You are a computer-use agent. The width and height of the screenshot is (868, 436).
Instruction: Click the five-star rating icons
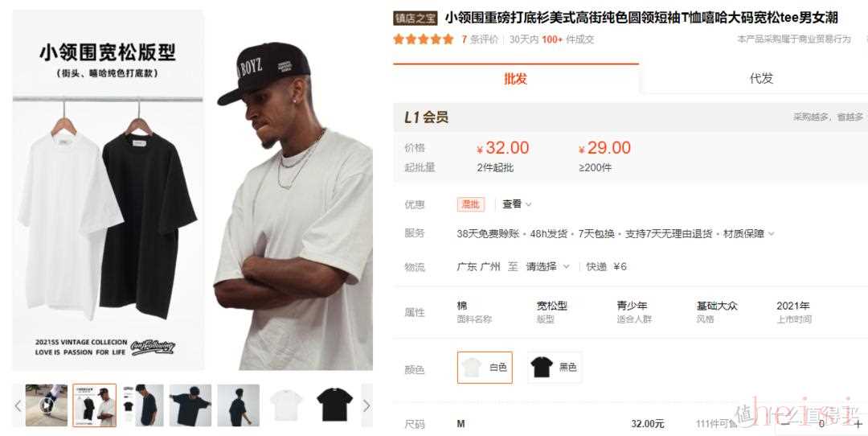click(424, 39)
